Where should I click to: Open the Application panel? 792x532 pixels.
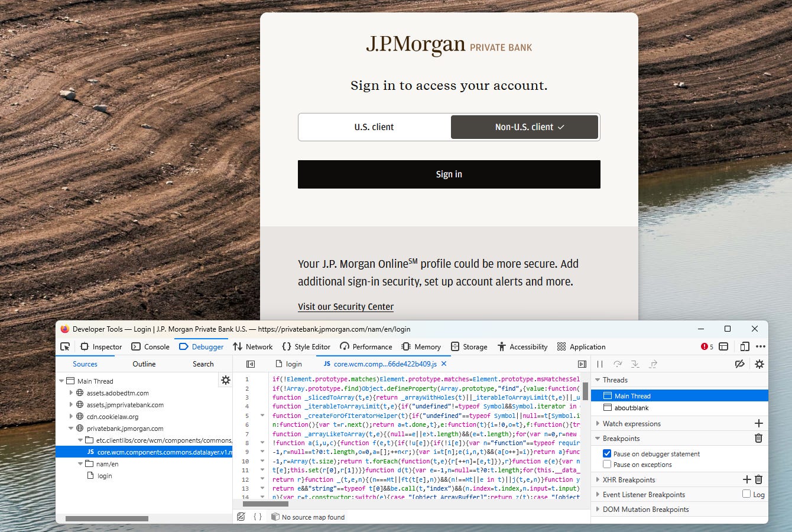point(581,346)
